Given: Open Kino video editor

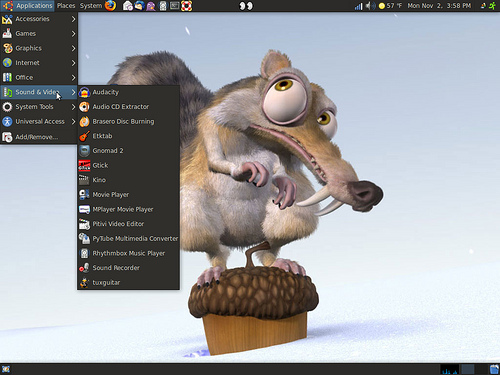Looking at the screenshot, I should (x=129, y=180).
